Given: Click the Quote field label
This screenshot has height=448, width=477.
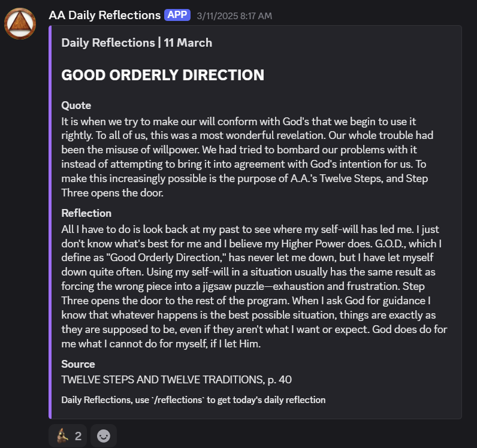Looking at the screenshot, I should click(x=76, y=105).
